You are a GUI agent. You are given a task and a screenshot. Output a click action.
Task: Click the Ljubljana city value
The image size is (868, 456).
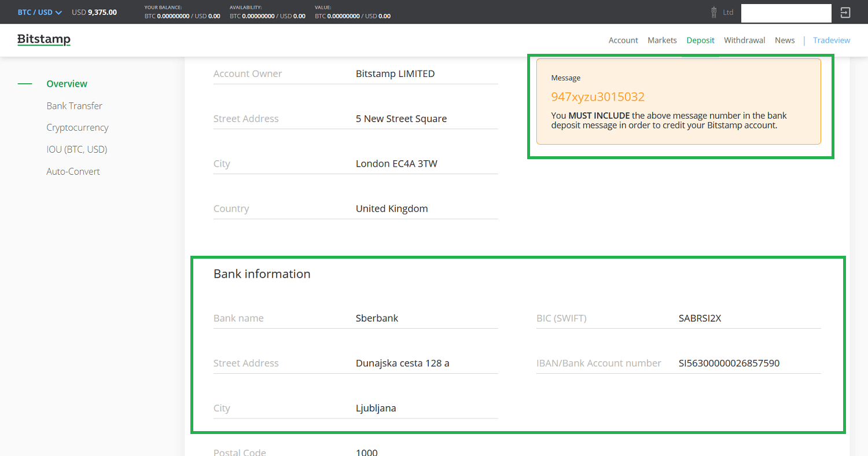tap(376, 409)
